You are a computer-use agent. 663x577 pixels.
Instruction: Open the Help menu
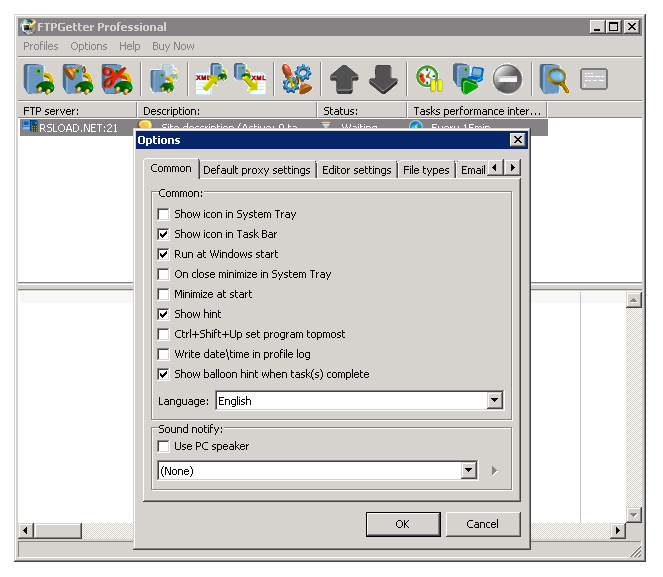click(129, 46)
